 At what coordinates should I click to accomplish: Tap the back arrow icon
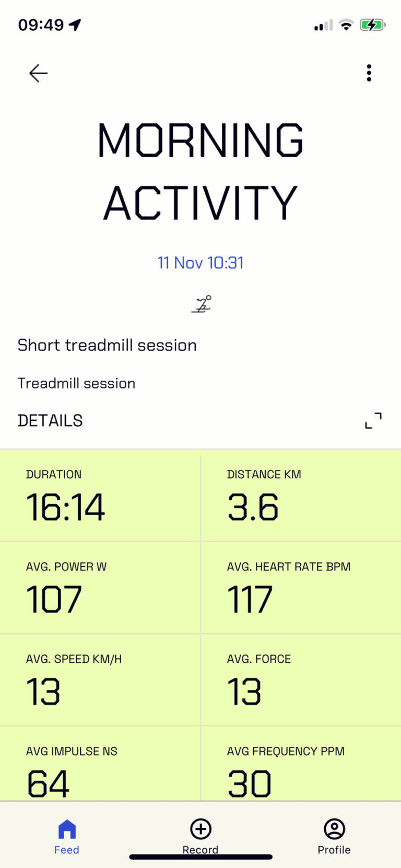coord(38,73)
